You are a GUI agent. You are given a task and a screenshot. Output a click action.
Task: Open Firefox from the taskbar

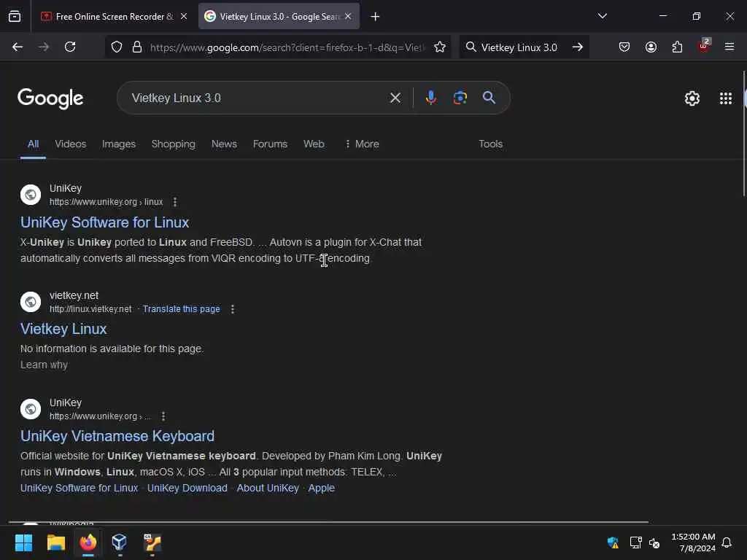point(88,542)
